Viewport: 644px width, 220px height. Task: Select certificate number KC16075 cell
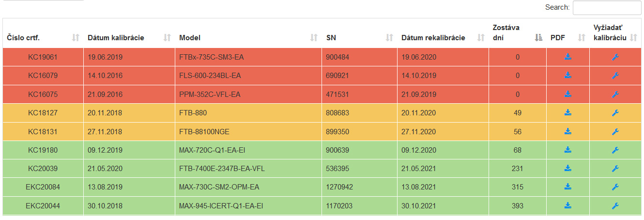(x=43, y=94)
